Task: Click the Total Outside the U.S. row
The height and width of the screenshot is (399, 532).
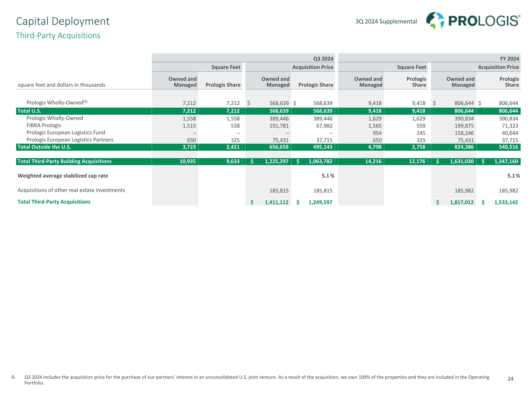Action: [x=44, y=147]
